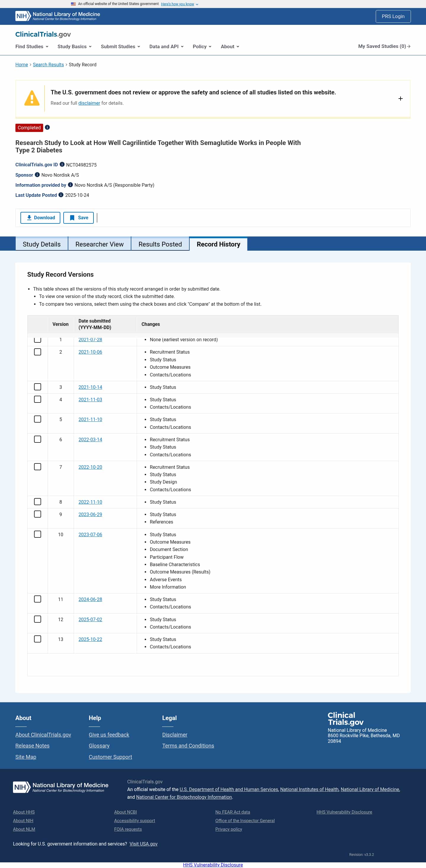Open the Results Posted tab
The width and height of the screenshot is (426, 868).
click(160, 244)
